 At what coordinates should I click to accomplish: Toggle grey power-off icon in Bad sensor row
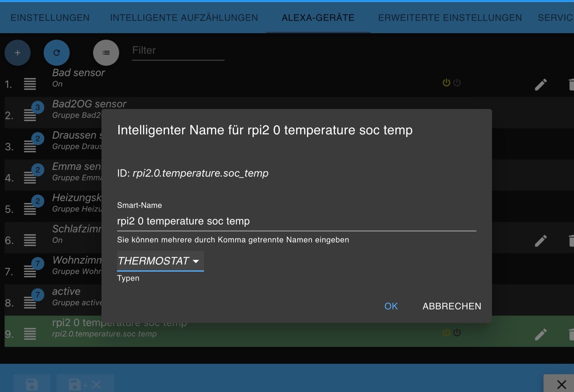[457, 82]
